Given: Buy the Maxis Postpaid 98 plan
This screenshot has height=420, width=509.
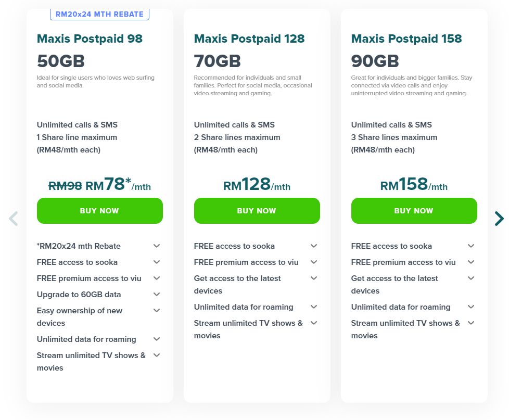Looking at the screenshot, I should [99, 211].
